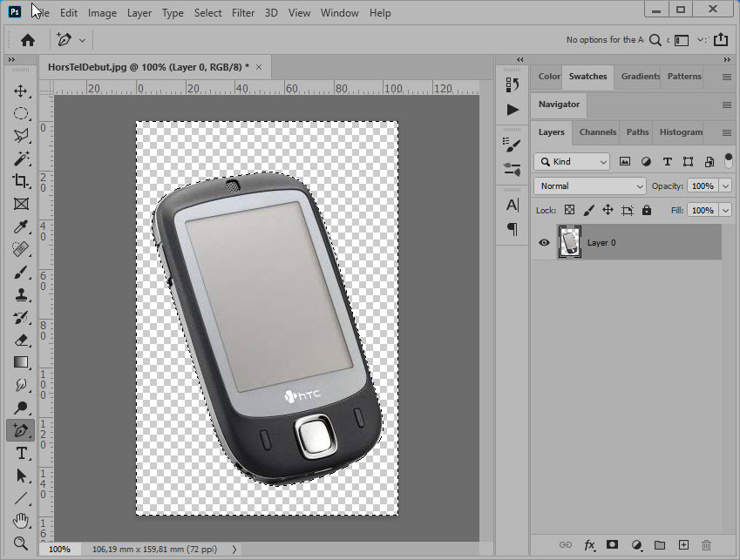The width and height of the screenshot is (740, 560).
Task: Open the Image menu
Action: pyautogui.click(x=102, y=13)
